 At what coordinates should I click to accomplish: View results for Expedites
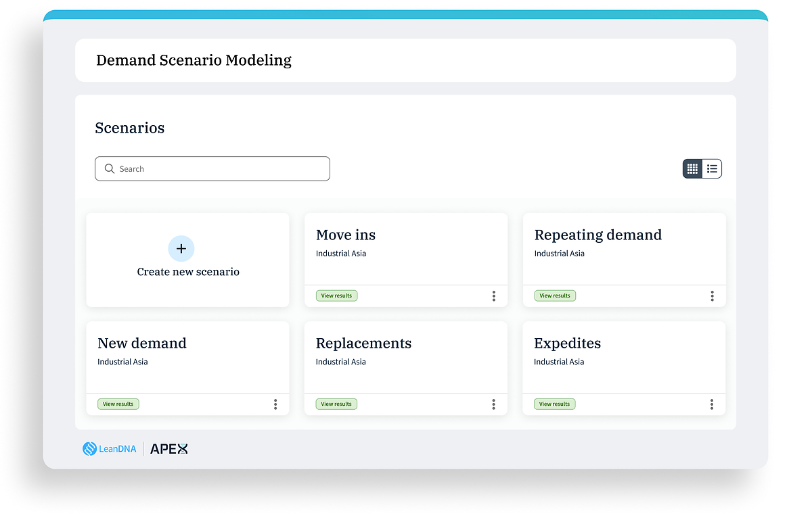(555, 404)
